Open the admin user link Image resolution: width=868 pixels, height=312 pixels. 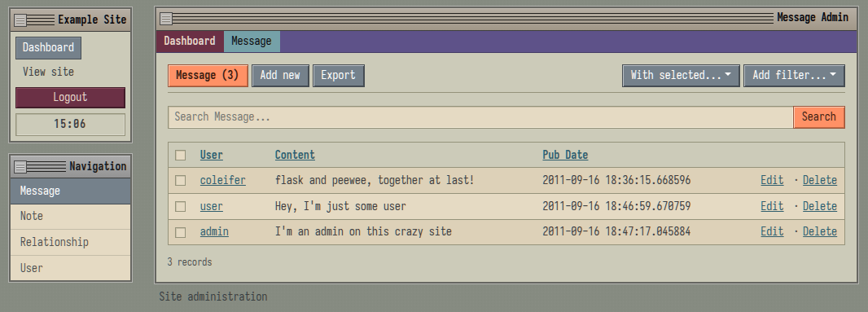point(214,231)
